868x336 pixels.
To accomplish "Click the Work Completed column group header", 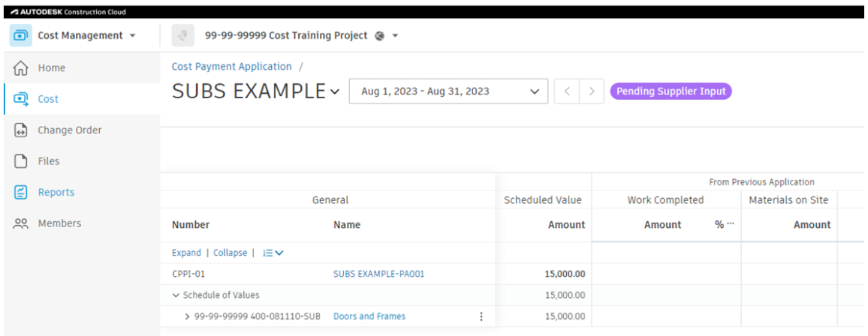I will tap(665, 200).
